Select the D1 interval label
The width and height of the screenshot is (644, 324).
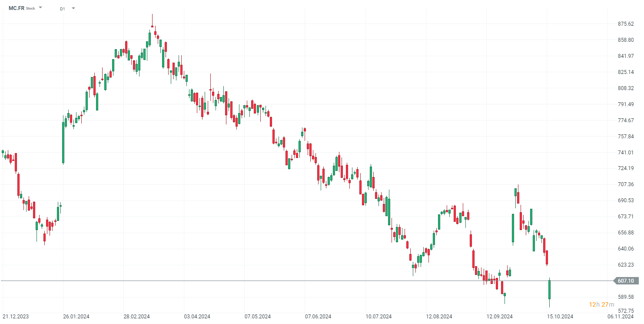pyautogui.click(x=62, y=9)
